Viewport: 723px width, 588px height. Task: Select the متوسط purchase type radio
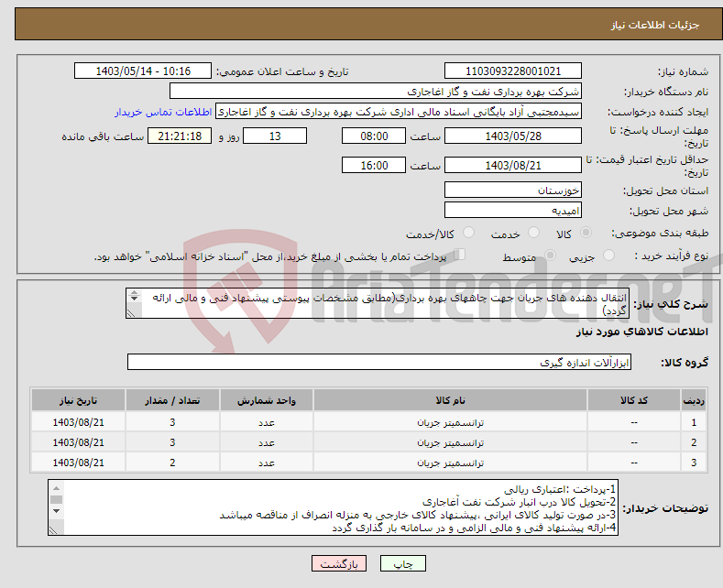550,256
